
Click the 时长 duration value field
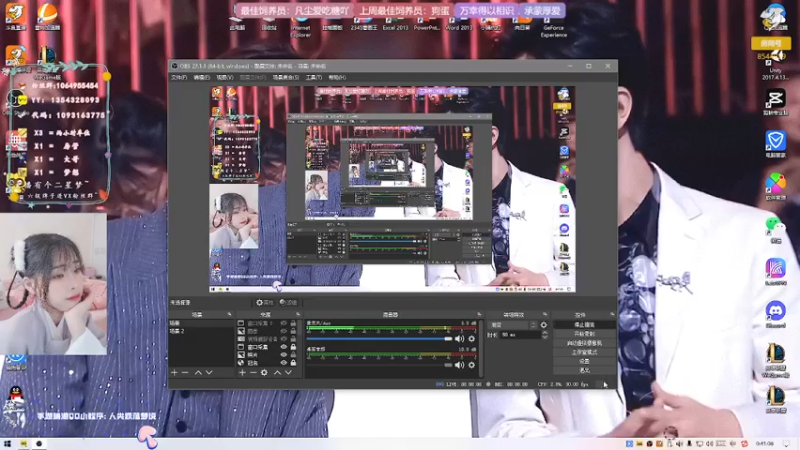coord(520,335)
